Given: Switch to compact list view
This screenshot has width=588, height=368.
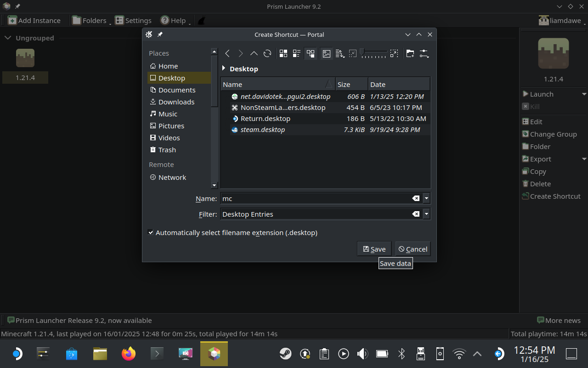Looking at the screenshot, I should tap(297, 54).
